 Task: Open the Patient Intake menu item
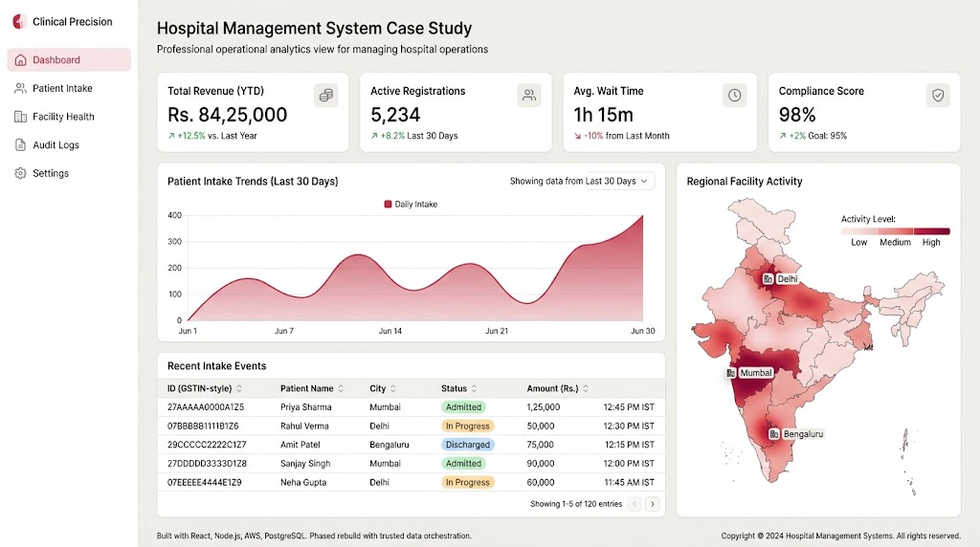[x=69, y=88]
